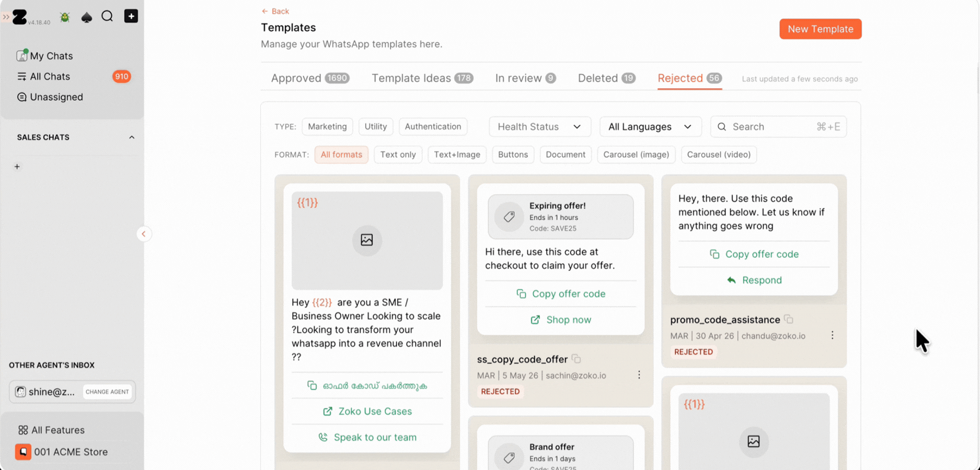The image size is (980, 470).
Task: Click the Zoko logo icon
Action: pos(19,17)
